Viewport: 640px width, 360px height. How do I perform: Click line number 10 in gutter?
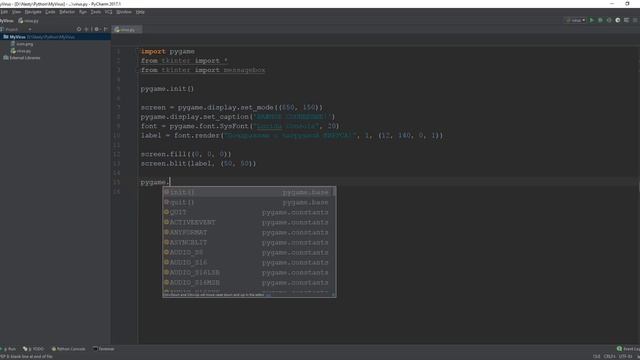tap(117, 136)
